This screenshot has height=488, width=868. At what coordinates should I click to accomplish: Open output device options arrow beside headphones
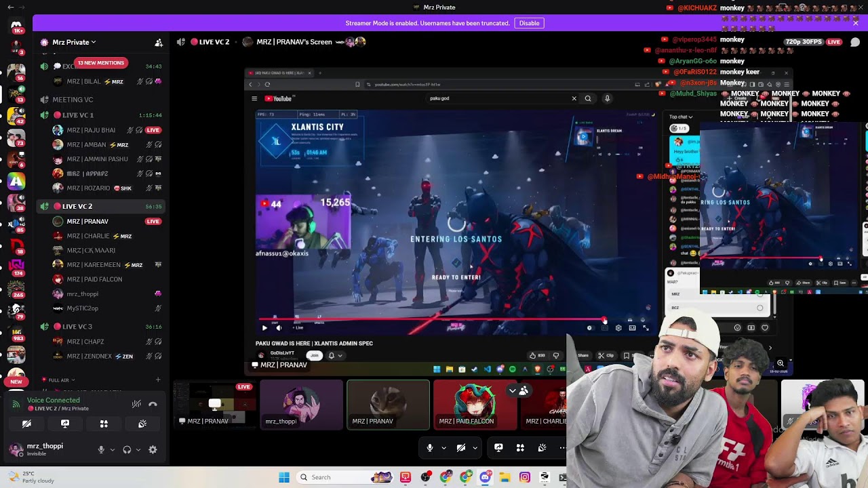pyautogui.click(x=138, y=449)
